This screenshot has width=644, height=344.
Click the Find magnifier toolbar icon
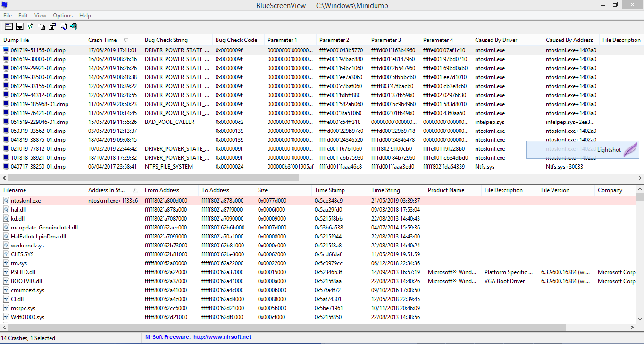pos(63,26)
